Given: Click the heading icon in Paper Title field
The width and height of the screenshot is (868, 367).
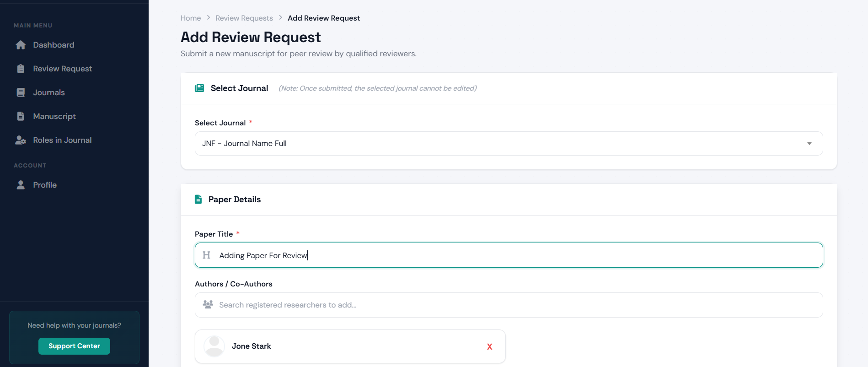Looking at the screenshot, I should tap(206, 255).
